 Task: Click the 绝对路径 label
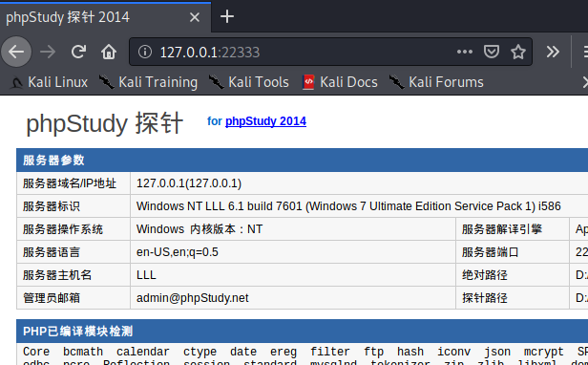click(x=485, y=275)
